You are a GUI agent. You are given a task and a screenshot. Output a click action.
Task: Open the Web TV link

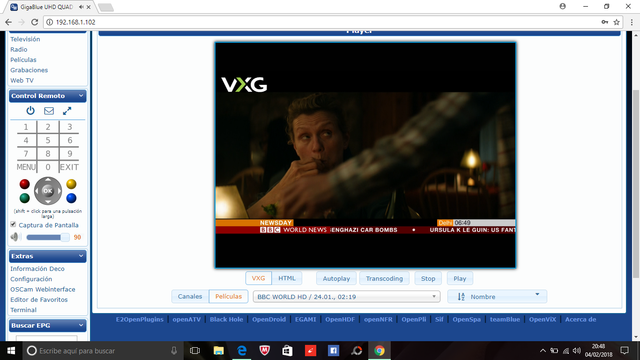pyautogui.click(x=22, y=80)
